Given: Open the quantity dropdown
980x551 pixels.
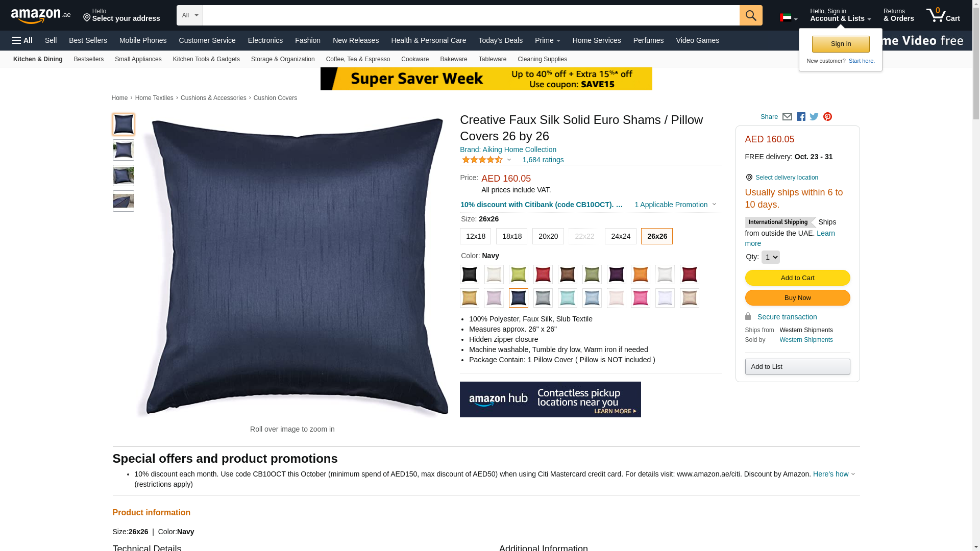Looking at the screenshot, I should point(770,257).
